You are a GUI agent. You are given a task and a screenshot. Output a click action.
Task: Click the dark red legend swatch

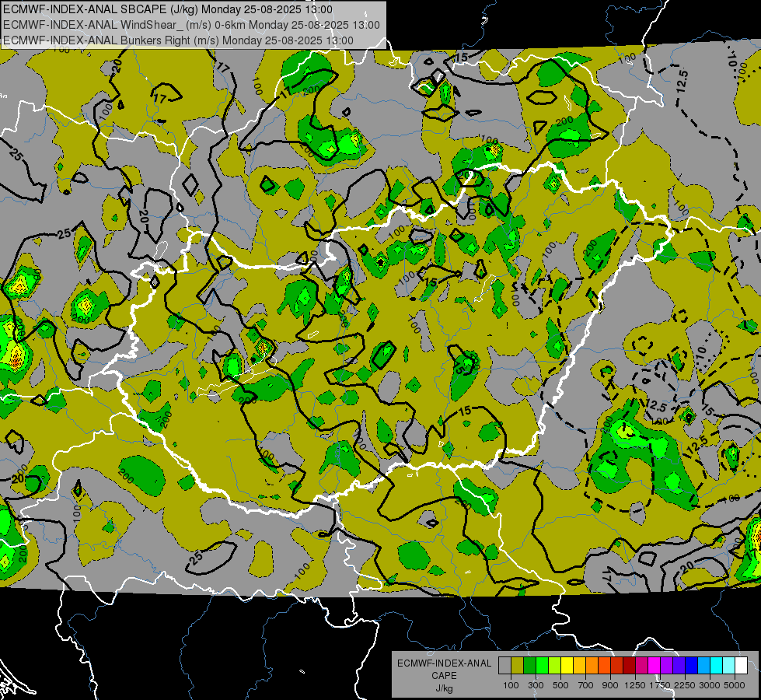click(x=629, y=666)
